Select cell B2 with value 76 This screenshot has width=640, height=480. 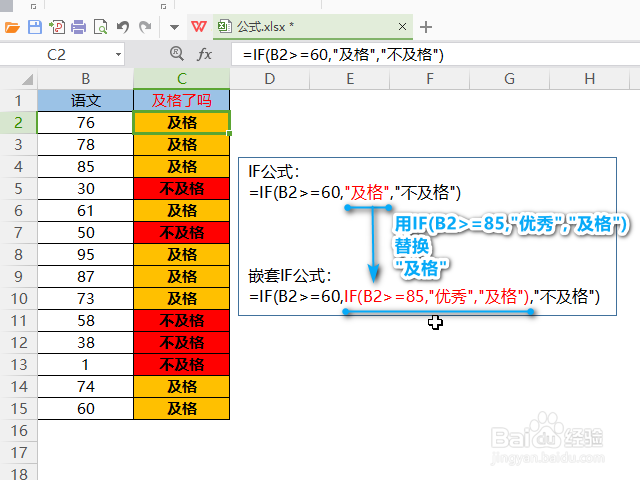click(85, 122)
